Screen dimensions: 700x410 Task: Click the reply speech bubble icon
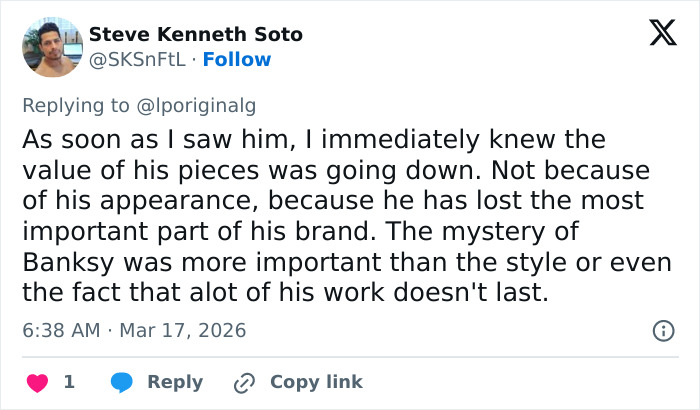click(122, 382)
